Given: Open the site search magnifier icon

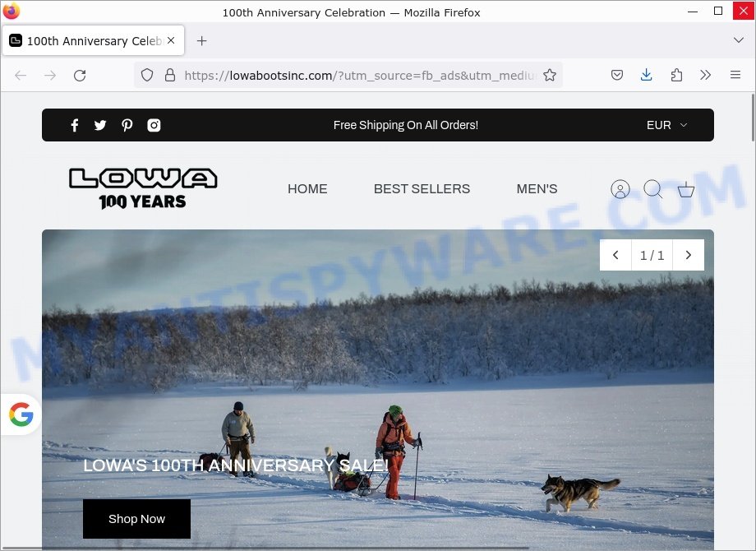Looking at the screenshot, I should tap(652, 188).
